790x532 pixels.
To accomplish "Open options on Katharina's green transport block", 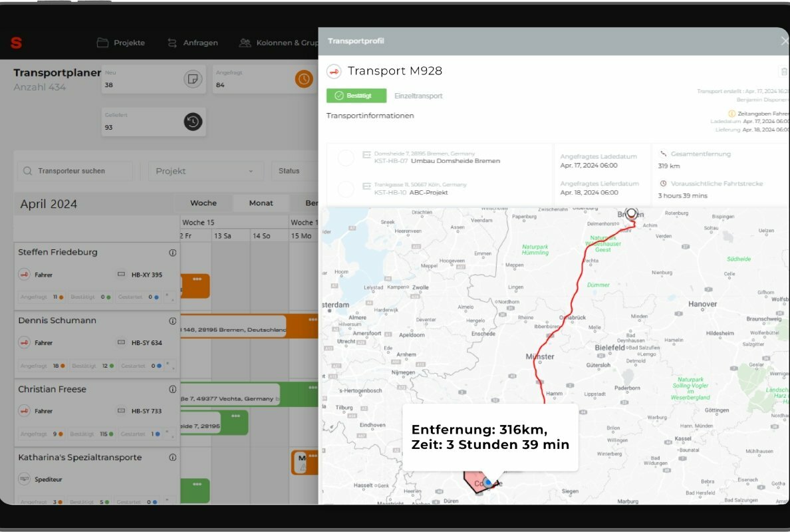I will coord(197,484).
